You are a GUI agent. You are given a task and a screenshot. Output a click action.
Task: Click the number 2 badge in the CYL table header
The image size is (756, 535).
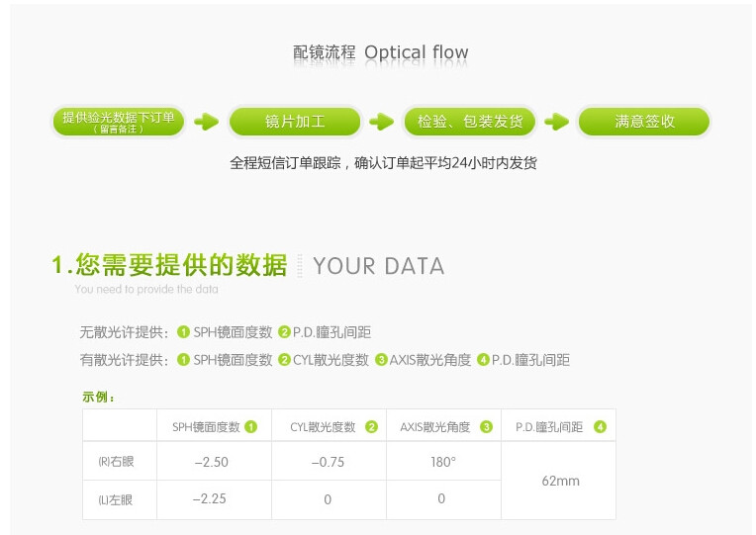pos(371,427)
